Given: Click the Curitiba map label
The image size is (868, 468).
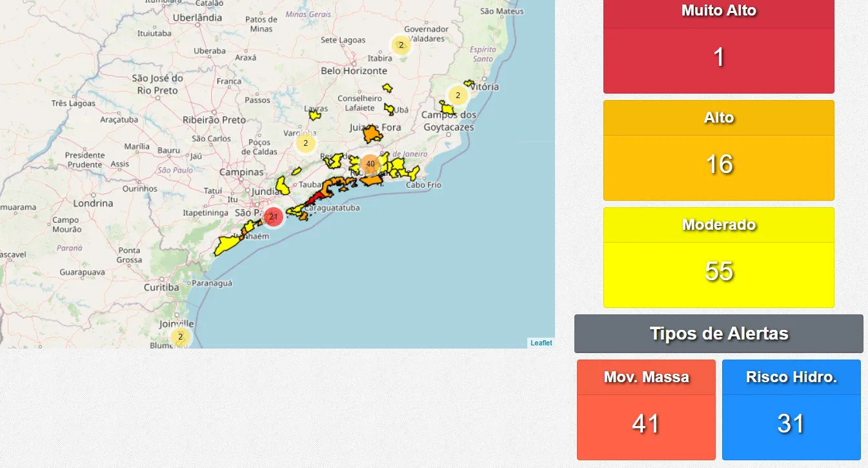Looking at the screenshot, I should pos(161,287).
